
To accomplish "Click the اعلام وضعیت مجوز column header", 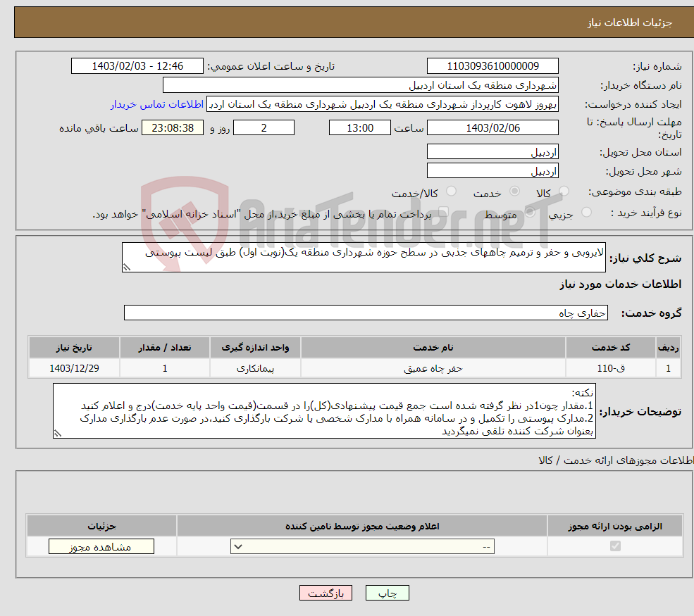I will coord(362,526).
